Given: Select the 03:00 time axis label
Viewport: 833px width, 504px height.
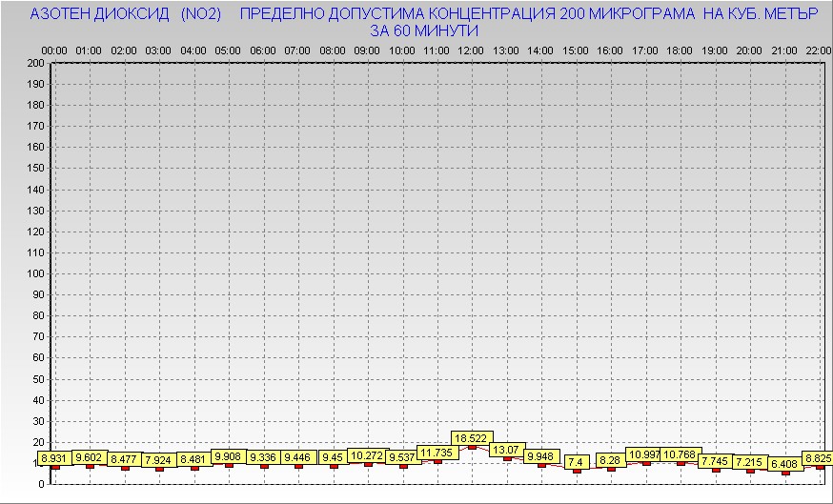Looking at the screenshot, I should [158, 51].
